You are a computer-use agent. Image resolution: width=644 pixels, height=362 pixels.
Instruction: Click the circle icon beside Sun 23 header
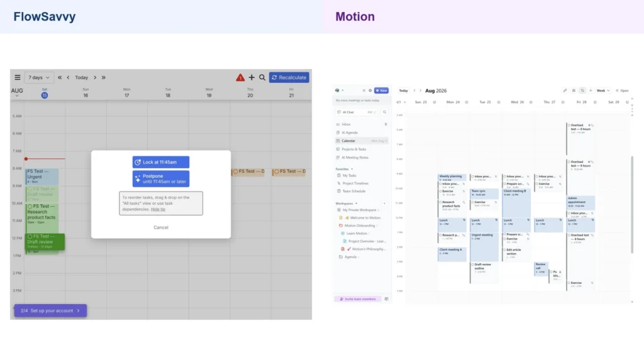[x=434, y=102]
